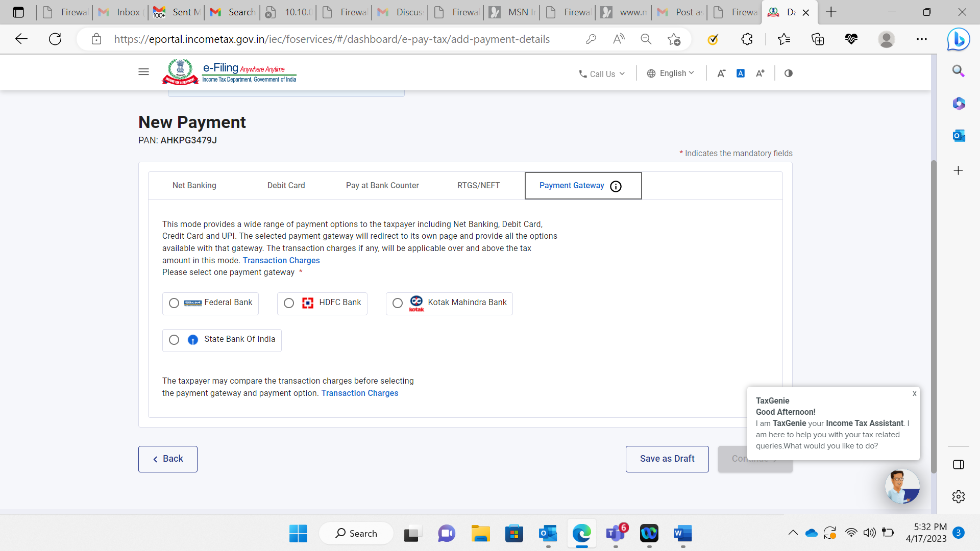980x551 pixels.
Task: Click the browser address bar URL
Action: pyautogui.click(x=332, y=39)
